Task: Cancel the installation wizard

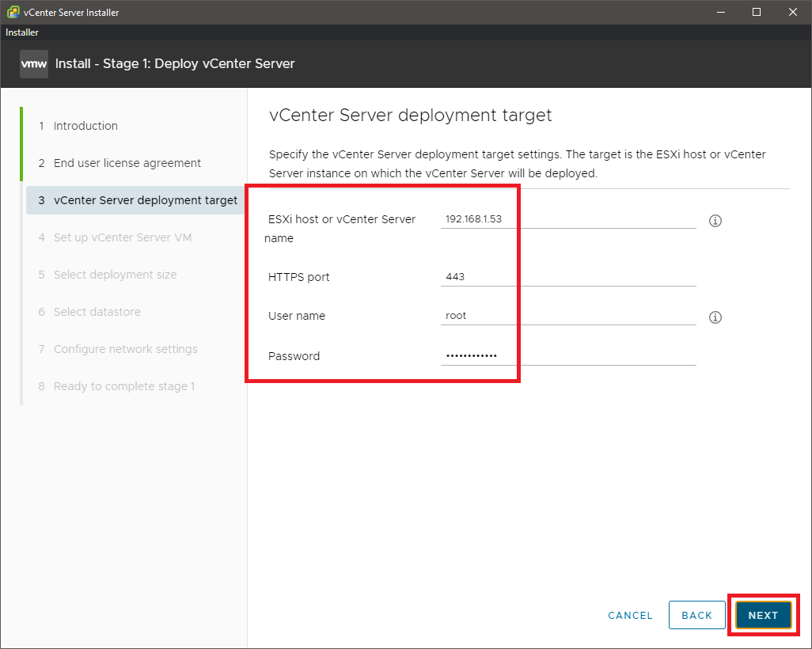Action: click(x=630, y=615)
